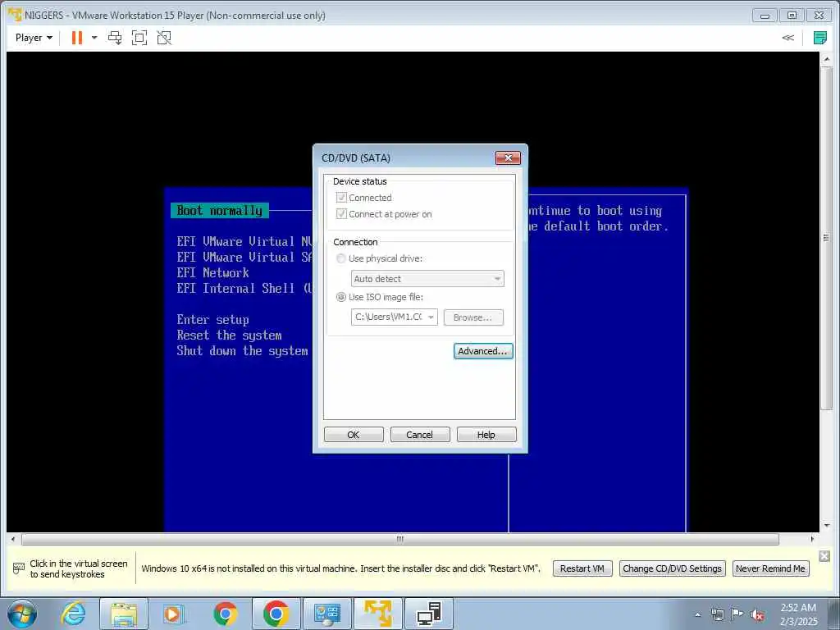Click the scroll right arrow
The height and width of the screenshot is (630, 840).
pos(812,539)
